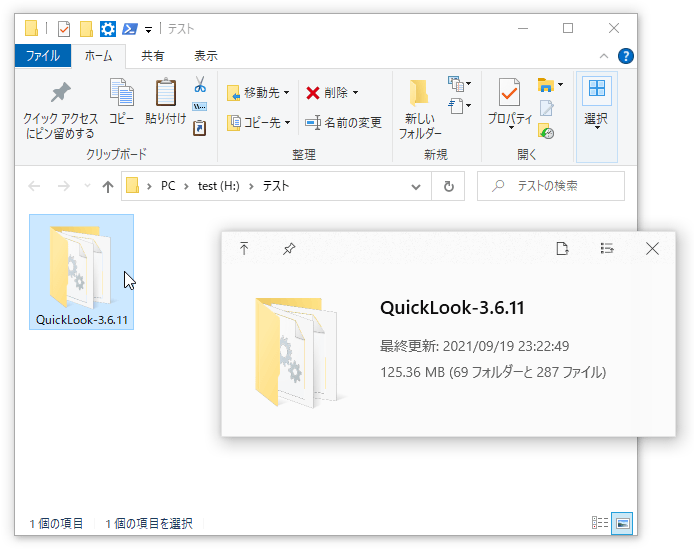Expand the Easy access dropdown
This screenshot has width=694, height=550.
point(459,106)
